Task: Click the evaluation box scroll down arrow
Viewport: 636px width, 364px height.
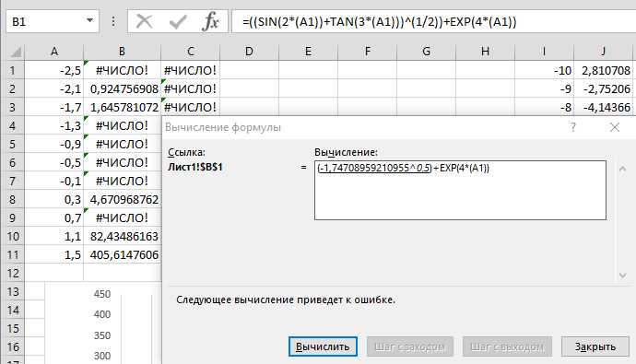Action: click(622, 276)
